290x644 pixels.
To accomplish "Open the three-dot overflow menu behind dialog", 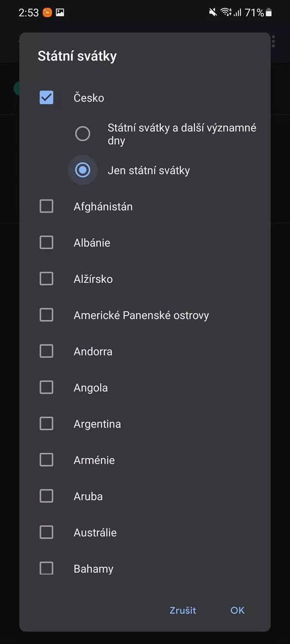I will point(274,41).
